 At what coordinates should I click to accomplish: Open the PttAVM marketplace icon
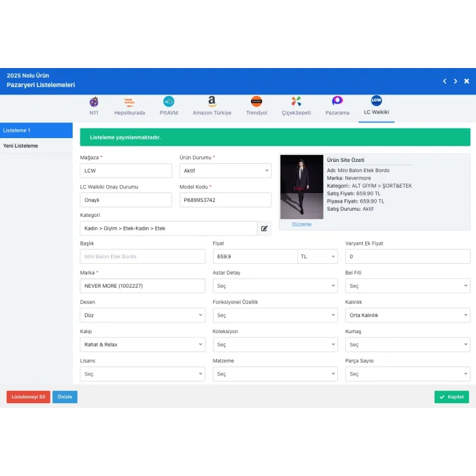coord(169,101)
